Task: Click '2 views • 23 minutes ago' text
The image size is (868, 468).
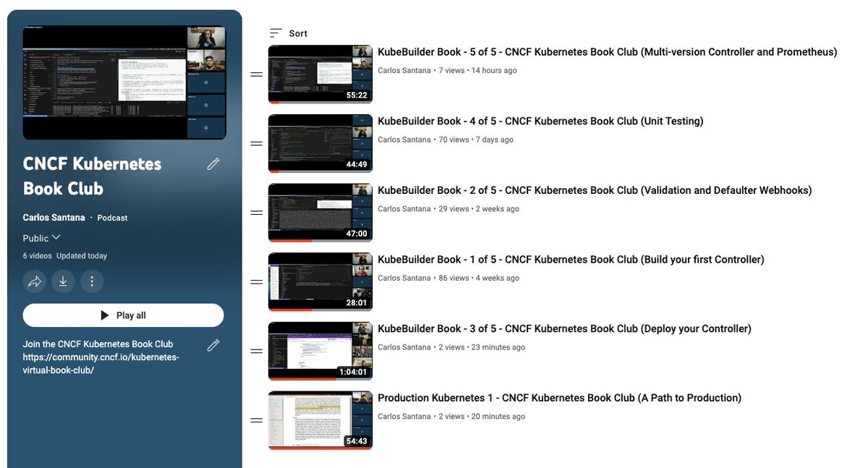Action: [482, 347]
